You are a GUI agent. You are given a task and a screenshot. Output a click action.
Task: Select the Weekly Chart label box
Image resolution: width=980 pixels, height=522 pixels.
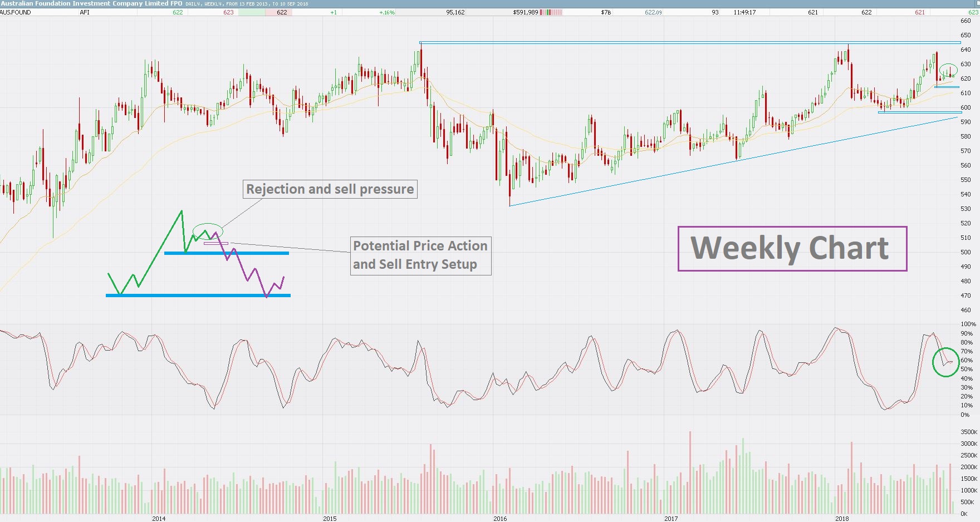[792, 249]
